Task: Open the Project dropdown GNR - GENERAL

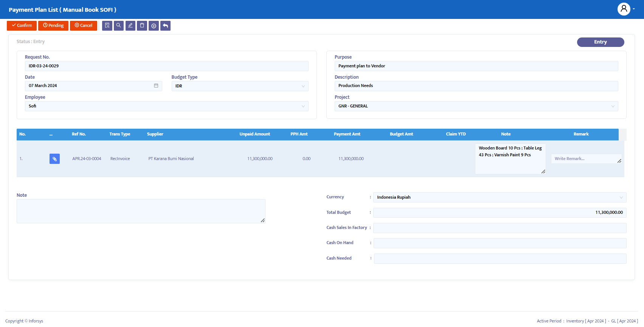Action: [476, 106]
